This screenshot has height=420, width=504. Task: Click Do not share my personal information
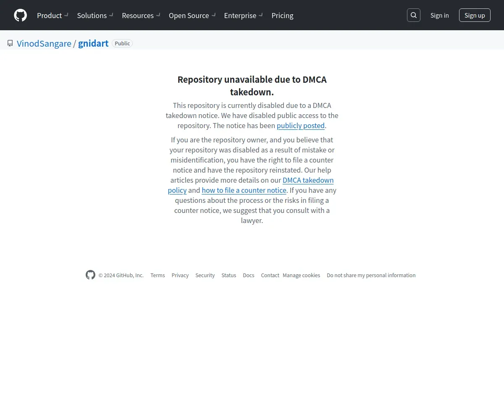pyautogui.click(x=371, y=276)
